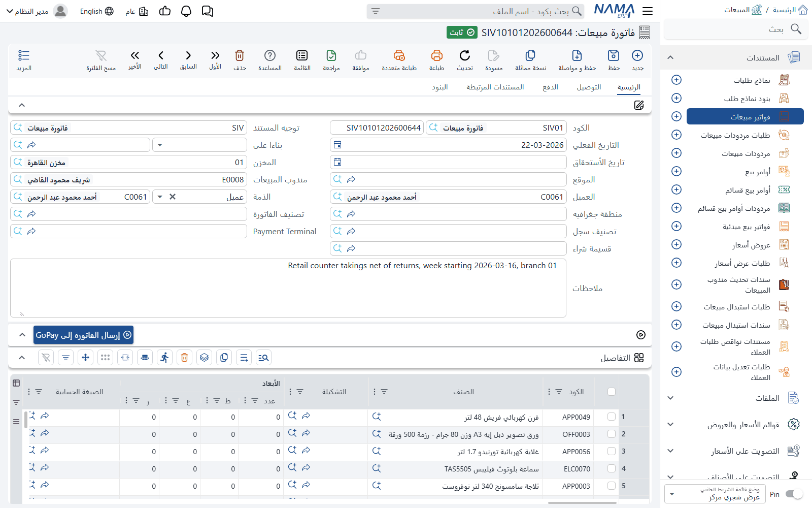The width and height of the screenshot is (812, 508).
Task: Click the main search field بحث بكود - اسم الملف
Action: point(475,11)
